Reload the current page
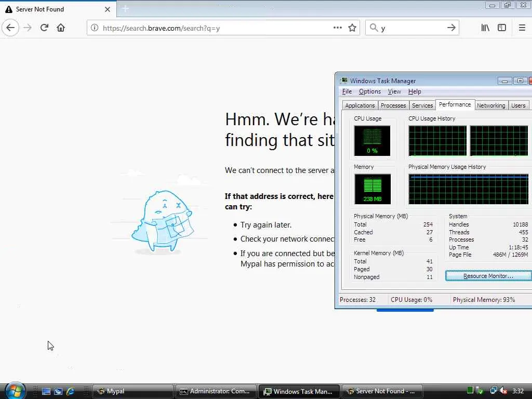The height and width of the screenshot is (399, 532). (x=44, y=28)
